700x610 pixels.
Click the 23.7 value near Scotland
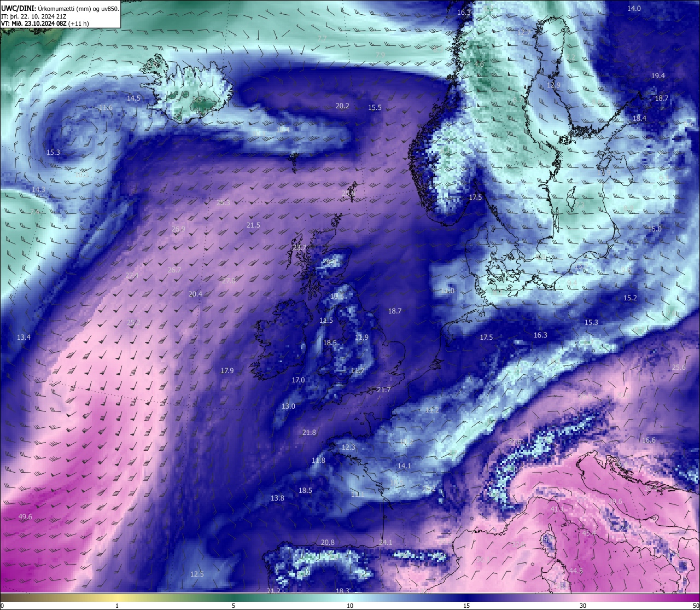tap(300, 247)
